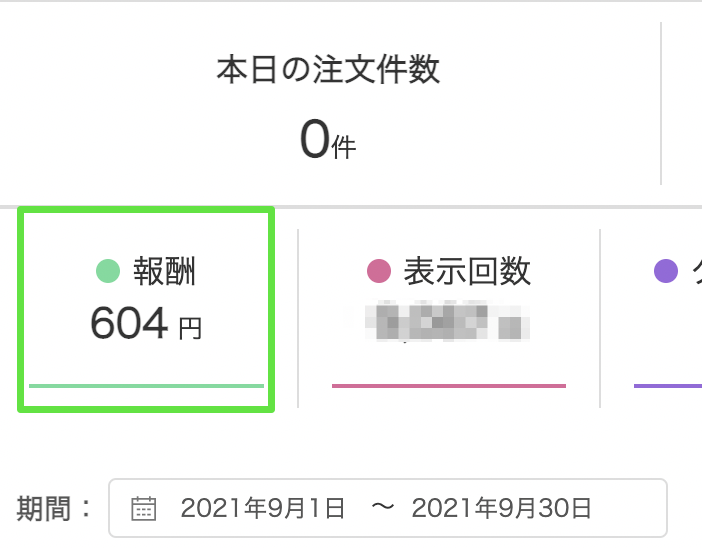The height and width of the screenshot is (548, 702).
Task: Click the 期間 label
Action: click(53, 509)
